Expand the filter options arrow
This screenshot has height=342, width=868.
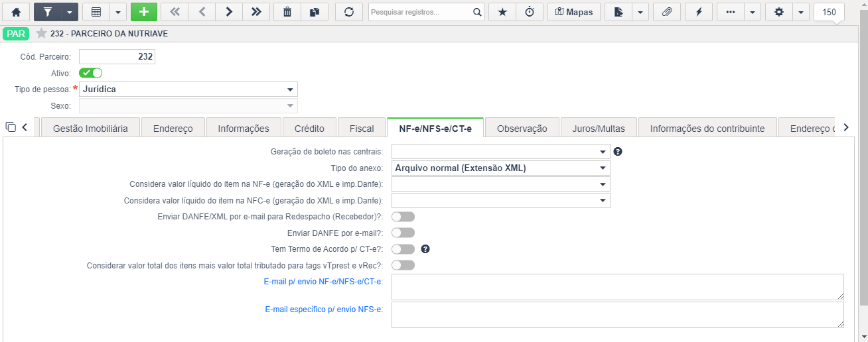click(70, 12)
